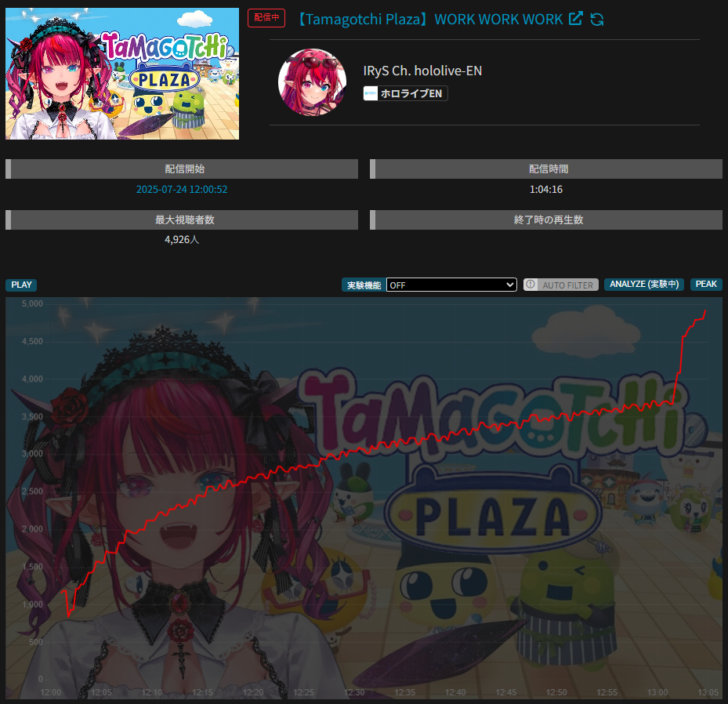Click the 12:05 label on the time axis
This screenshot has height=704, width=728.
tap(101, 692)
